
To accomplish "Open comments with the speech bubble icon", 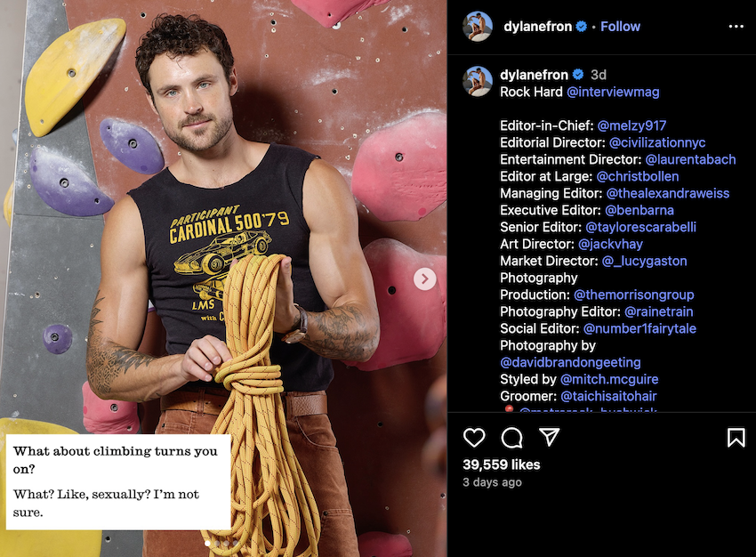I will [x=511, y=438].
